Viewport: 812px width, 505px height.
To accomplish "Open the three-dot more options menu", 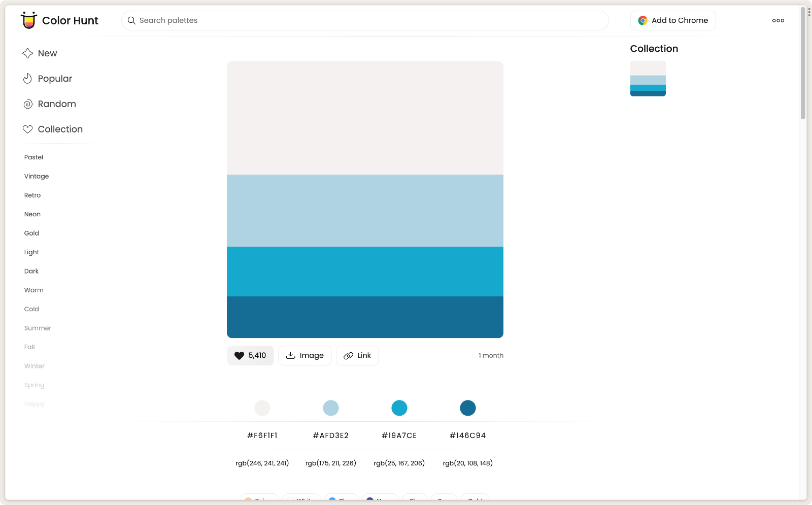I will click(x=778, y=21).
